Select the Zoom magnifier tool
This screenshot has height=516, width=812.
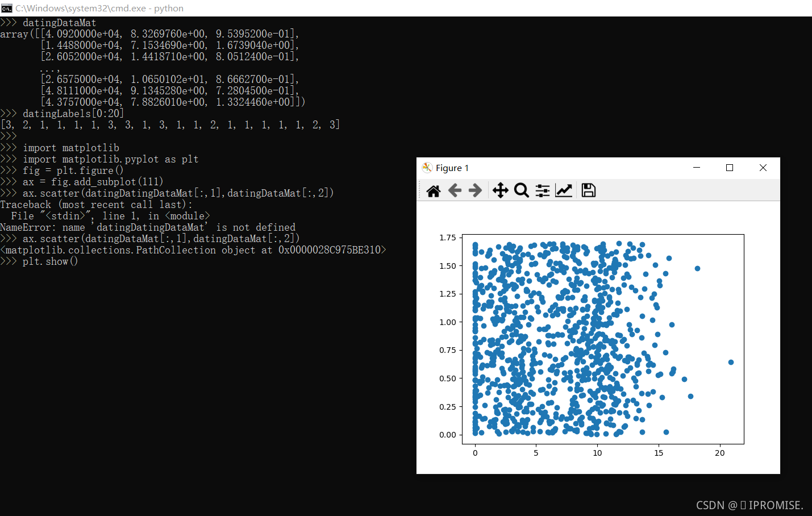coord(521,190)
